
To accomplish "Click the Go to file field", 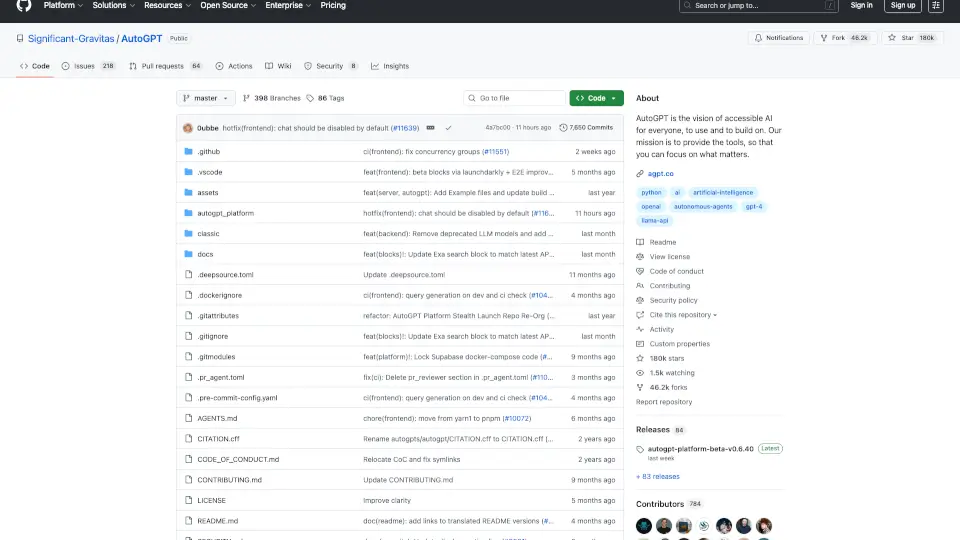I will 515,98.
